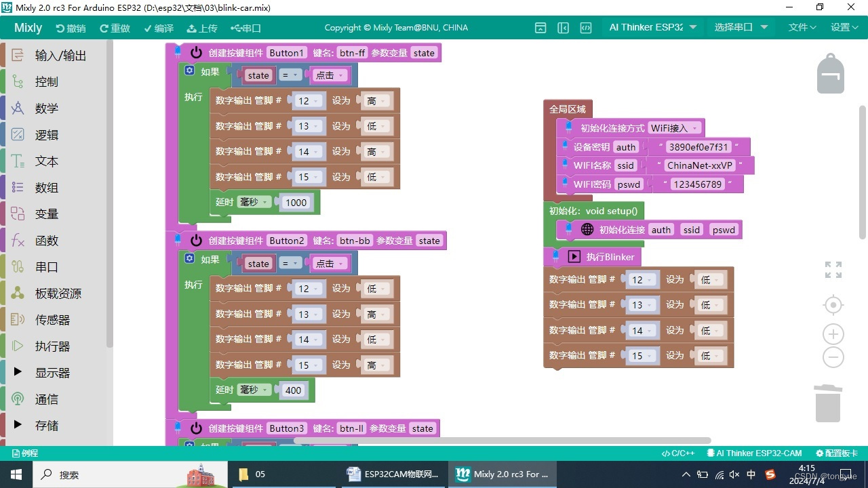Click the 撤销 undo button
This screenshot has height=488, width=868.
[x=71, y=28]
